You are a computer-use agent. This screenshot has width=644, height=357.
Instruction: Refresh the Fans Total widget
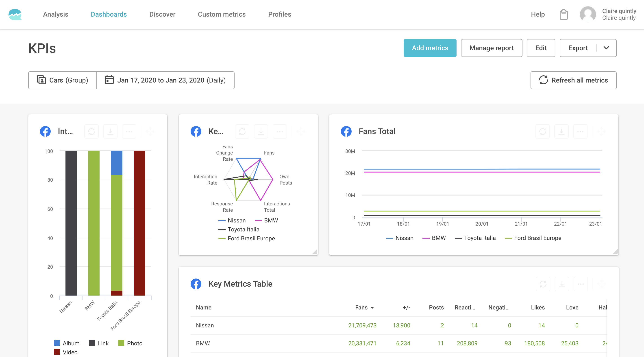click(x=542, y=131)
